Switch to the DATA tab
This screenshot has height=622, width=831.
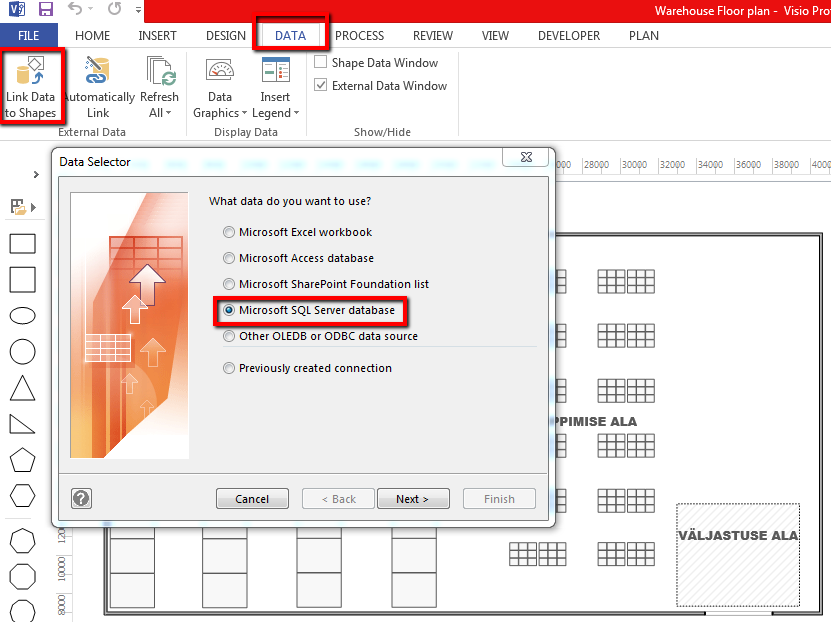290,35
